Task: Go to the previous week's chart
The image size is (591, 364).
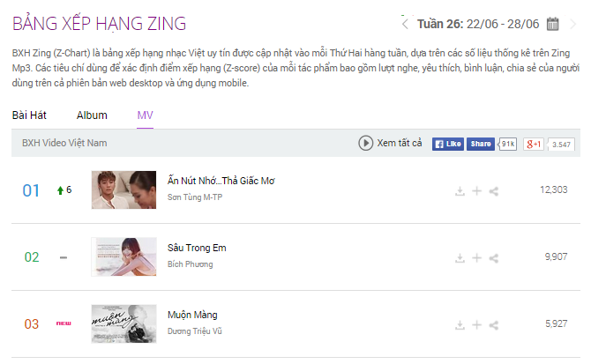Action: [405, 24]
